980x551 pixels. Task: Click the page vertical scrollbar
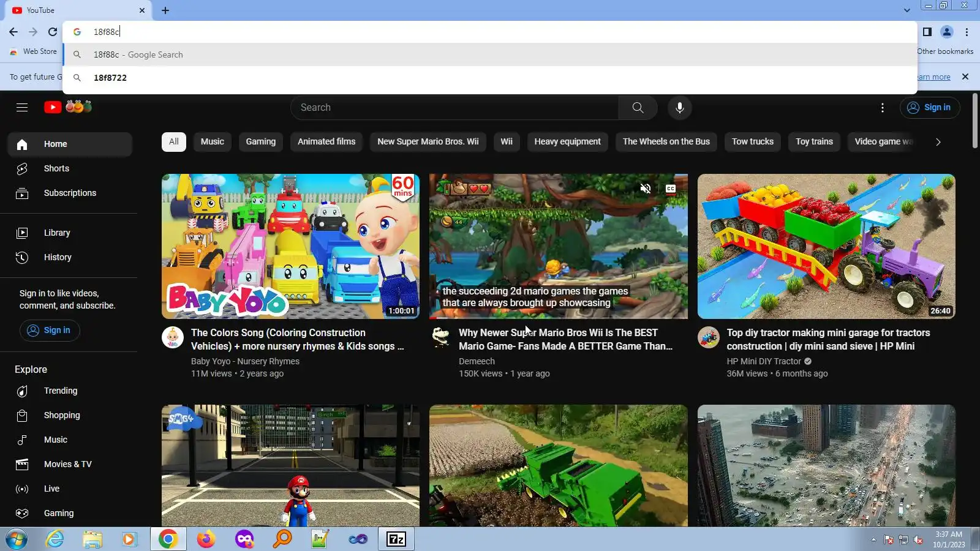point(975,121)
